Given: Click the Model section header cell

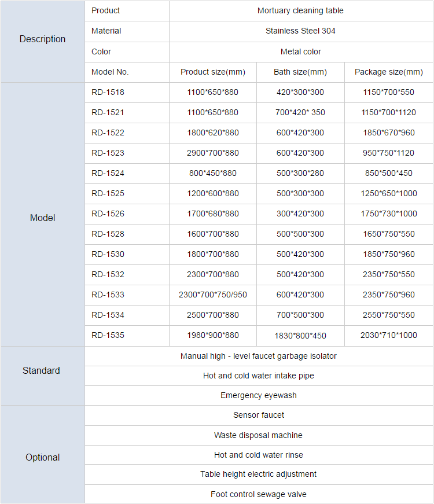Looking at the screenshot, I should click(x=43, y=218).
